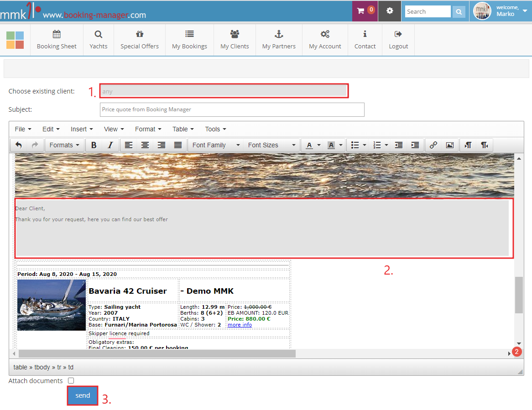Viewport: 532px width, 410px height.
Task: Go to Yachts search
Action: 99,40
